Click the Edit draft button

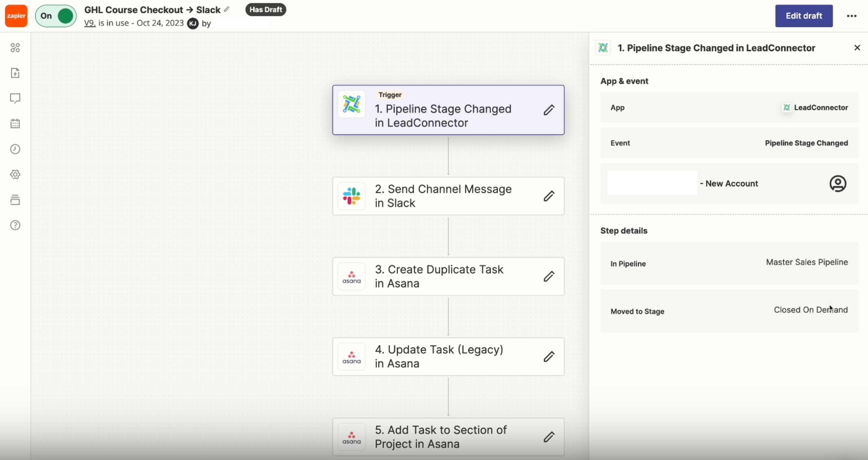click(804, 16)
